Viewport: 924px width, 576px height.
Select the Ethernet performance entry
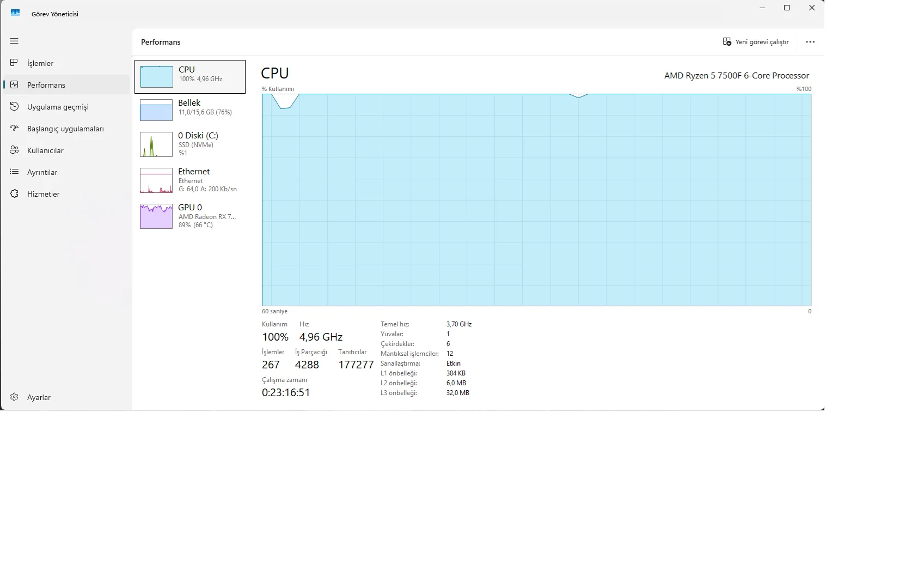[190, 180]
